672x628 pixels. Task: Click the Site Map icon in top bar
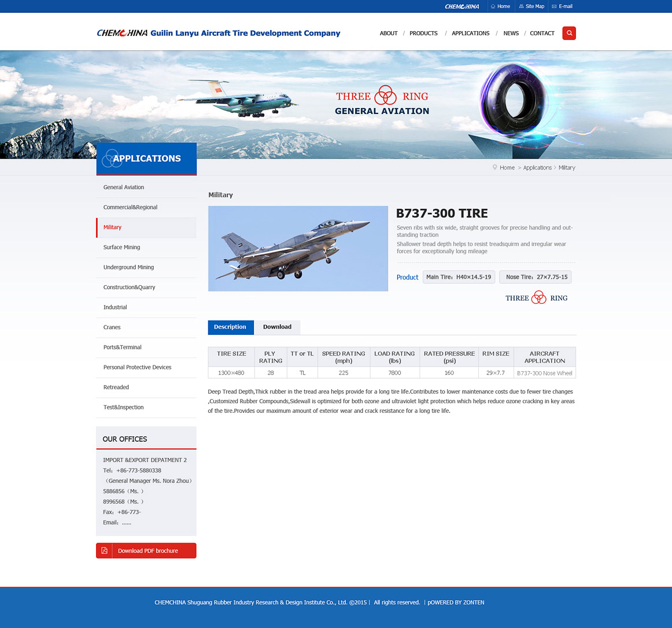tap(521, 6)
